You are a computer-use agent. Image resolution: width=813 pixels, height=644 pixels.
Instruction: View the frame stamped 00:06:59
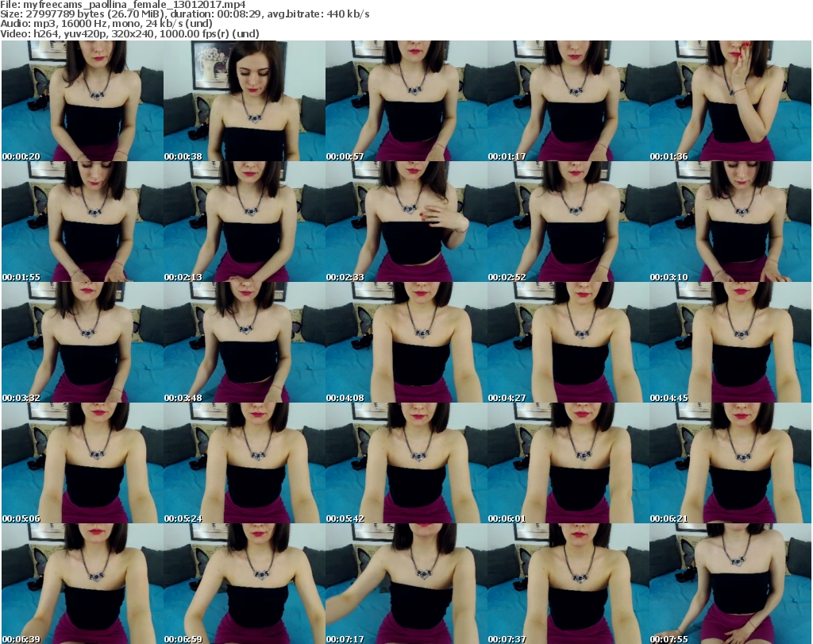click(245, 584)
